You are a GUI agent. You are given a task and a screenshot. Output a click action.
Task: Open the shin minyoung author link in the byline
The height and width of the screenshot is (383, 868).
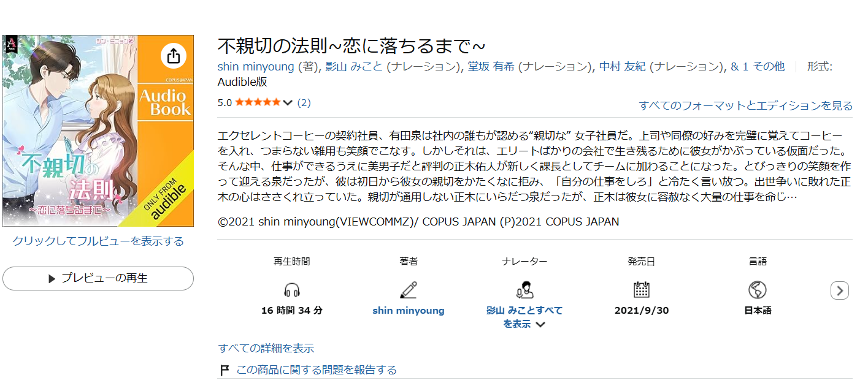click(x=256, y=67)
